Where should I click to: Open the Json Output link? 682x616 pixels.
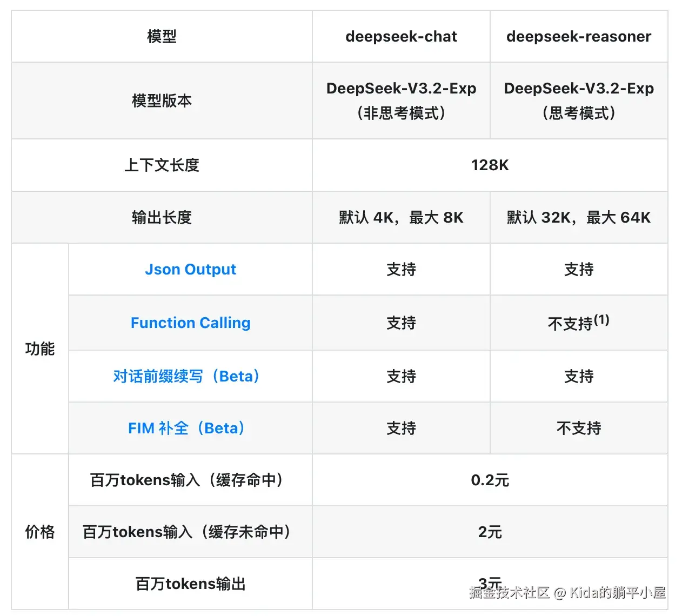190,269
